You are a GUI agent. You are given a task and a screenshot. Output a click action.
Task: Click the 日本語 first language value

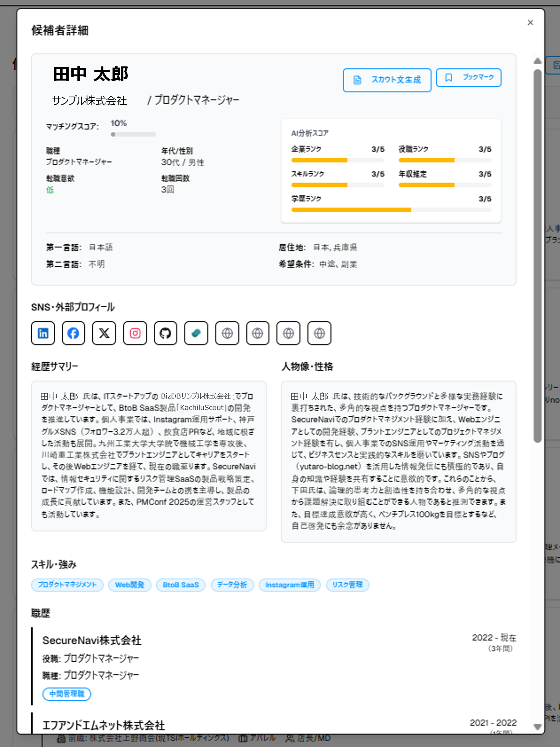tap(101, 247)
